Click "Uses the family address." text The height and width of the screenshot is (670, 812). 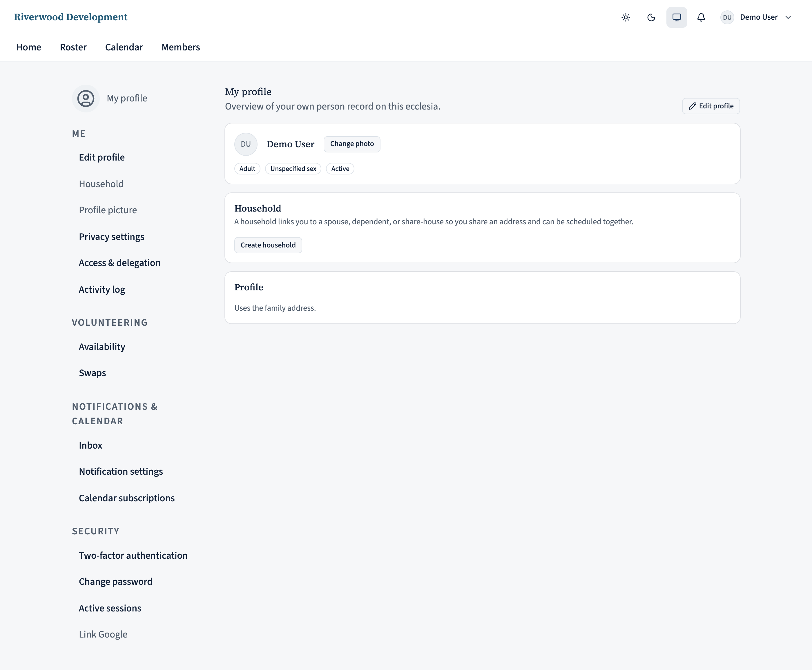275,308
